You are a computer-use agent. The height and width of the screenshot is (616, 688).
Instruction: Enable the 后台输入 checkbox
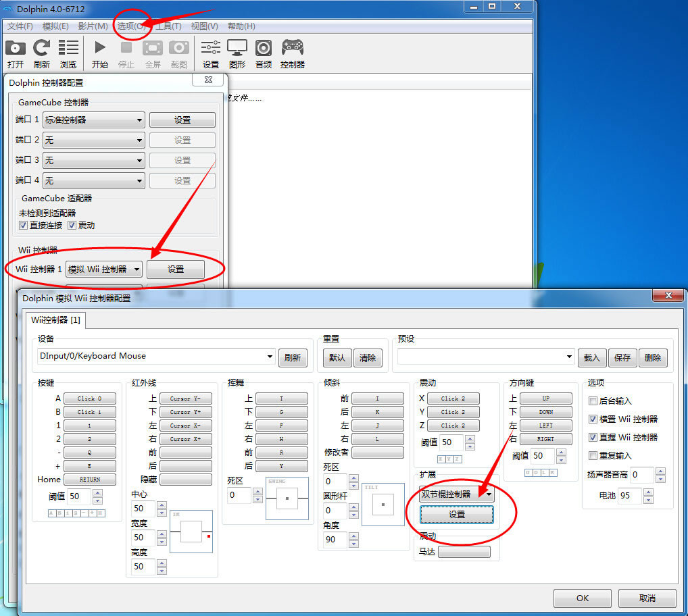[593, 401]
